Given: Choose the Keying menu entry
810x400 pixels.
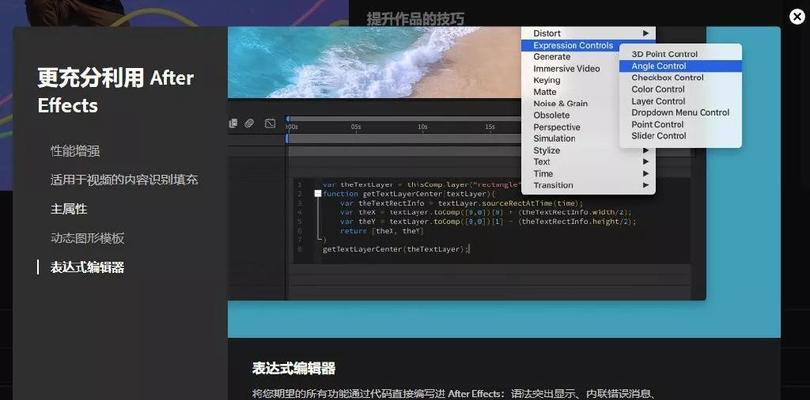Looking at the screenshot, I should point(547,80).
